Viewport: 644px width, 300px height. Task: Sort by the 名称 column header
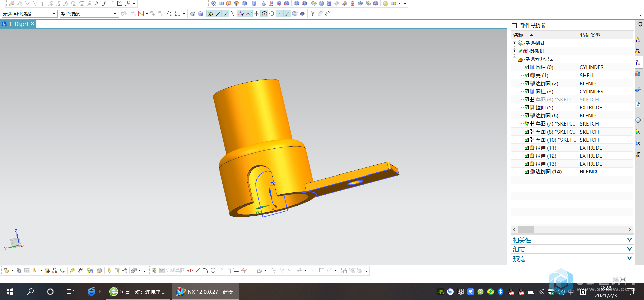point(544,35)
